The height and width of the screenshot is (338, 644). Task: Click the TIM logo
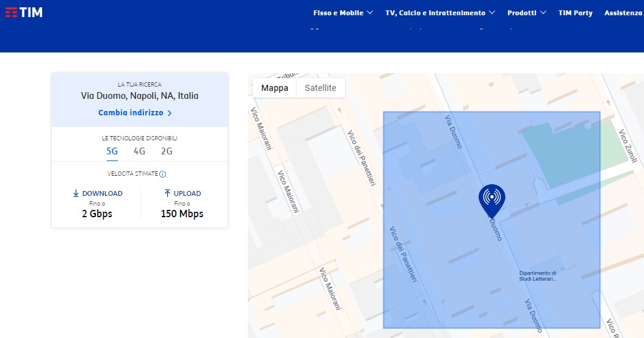coord(24,12)
